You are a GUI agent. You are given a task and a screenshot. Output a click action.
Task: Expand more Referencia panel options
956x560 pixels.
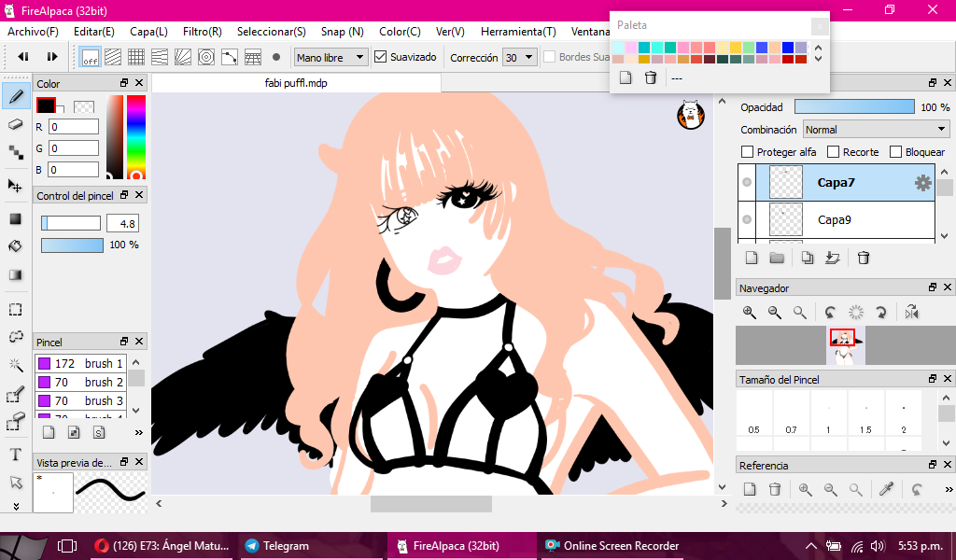click(x=949, y=489)
